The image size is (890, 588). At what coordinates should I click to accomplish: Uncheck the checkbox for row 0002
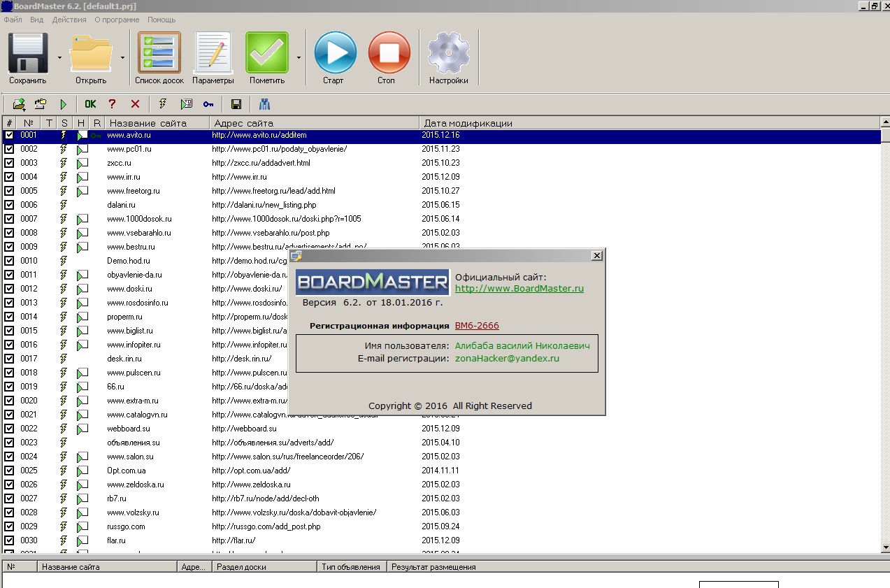9,149
